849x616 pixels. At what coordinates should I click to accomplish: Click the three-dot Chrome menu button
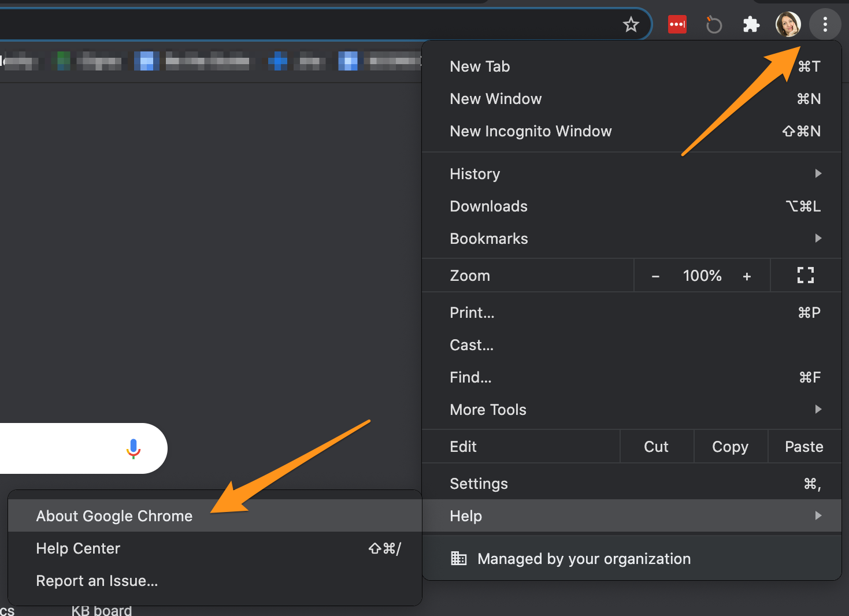(825, 25)
